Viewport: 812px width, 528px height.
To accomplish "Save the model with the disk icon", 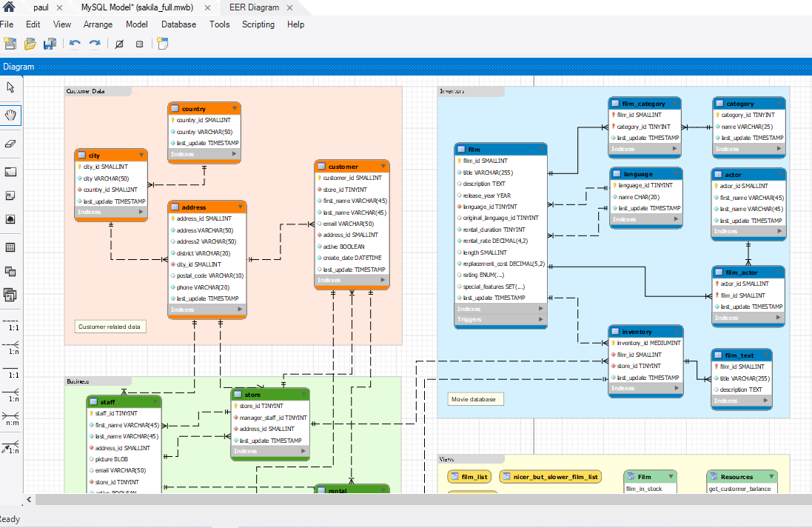I will click(50, 44).
